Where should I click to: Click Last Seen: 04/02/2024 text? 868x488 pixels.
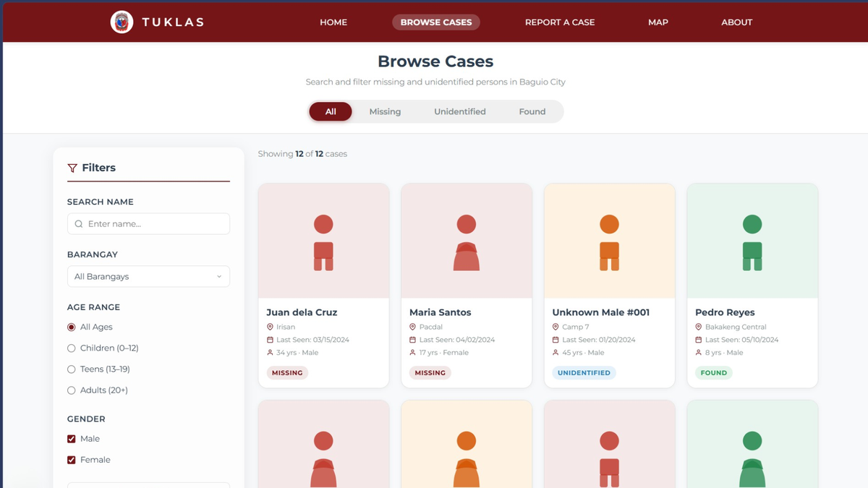coord(456,340)
